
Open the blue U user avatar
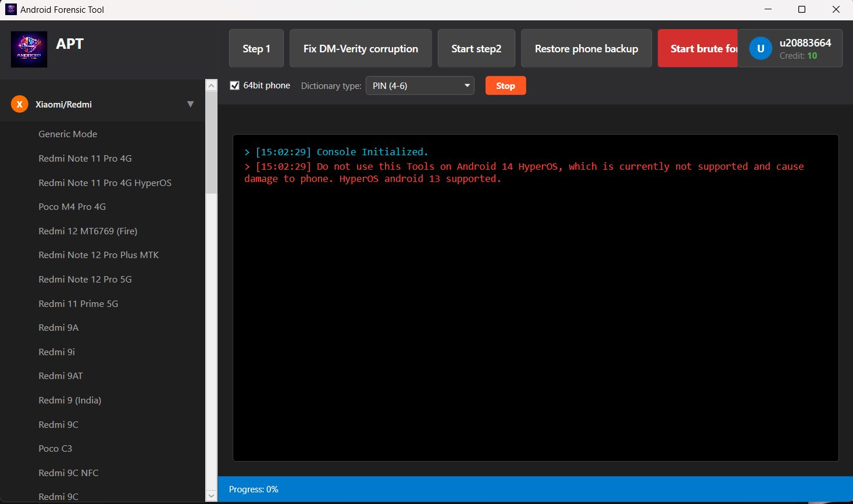point(761,48)
